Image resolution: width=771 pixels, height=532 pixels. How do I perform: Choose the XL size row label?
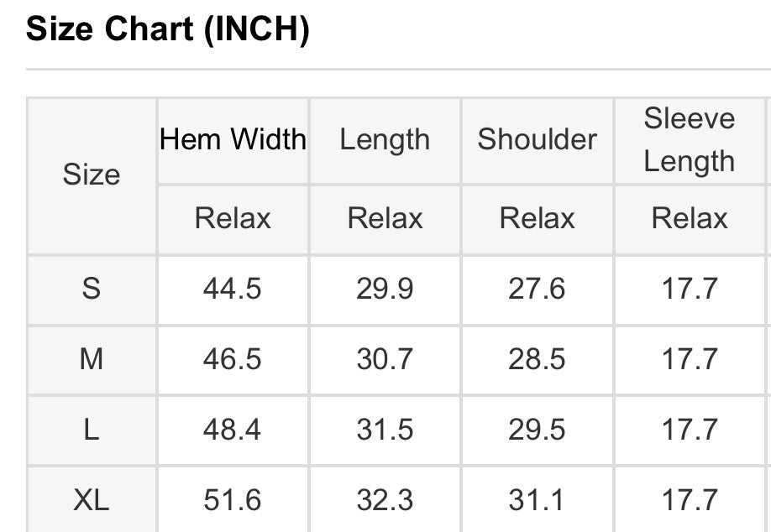pos(92,500)
